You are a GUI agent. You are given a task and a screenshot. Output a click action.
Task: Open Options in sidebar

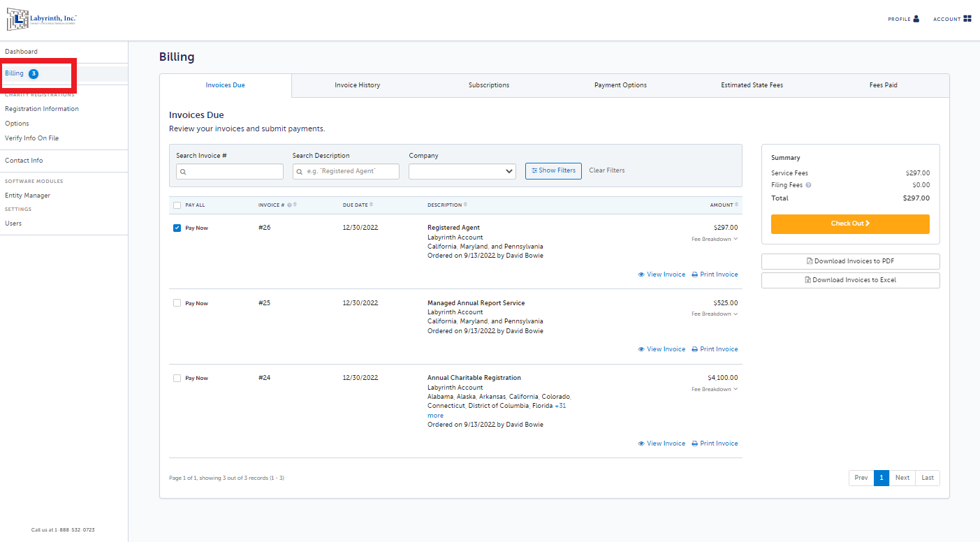click(17, 124)
